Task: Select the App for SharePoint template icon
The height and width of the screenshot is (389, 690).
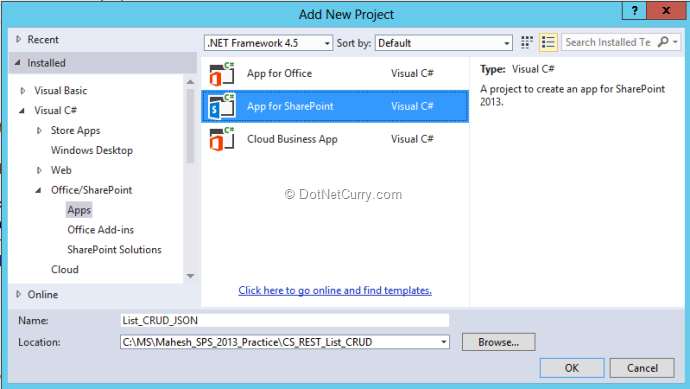Action: pyautogui.click(x=222, y=106)
